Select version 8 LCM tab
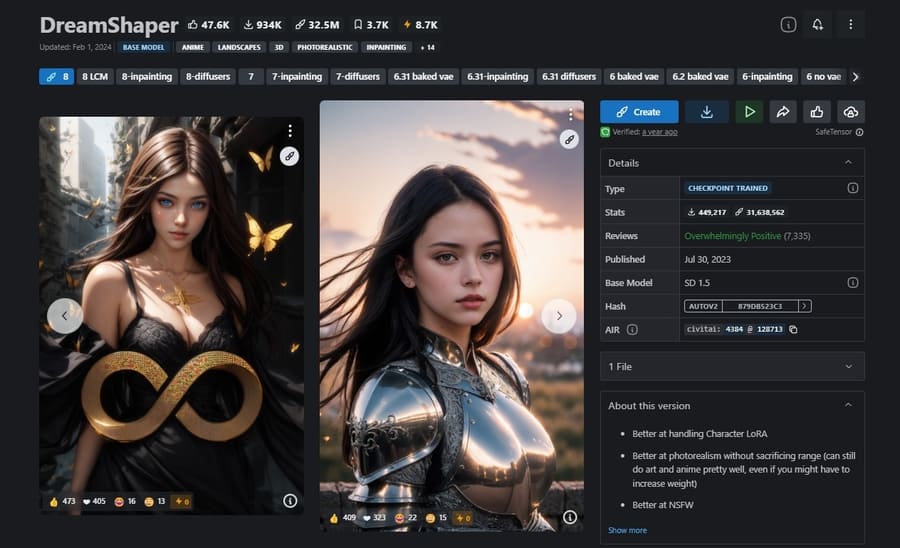Viewport: 900px width, 548px height. [x=95, y=76]
